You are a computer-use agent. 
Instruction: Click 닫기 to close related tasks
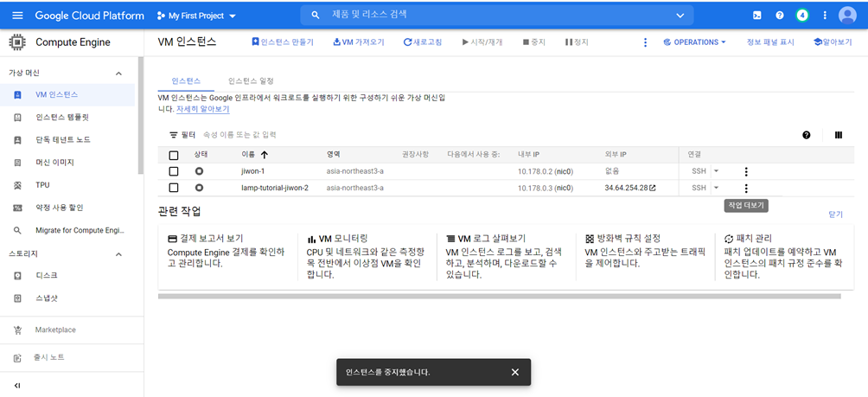(835, 214)
